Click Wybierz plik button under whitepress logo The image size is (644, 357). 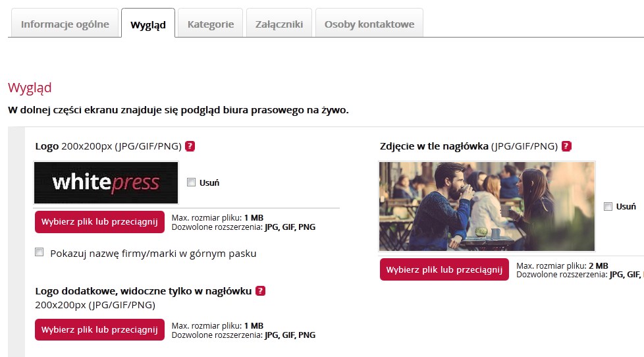coord(100,222)
